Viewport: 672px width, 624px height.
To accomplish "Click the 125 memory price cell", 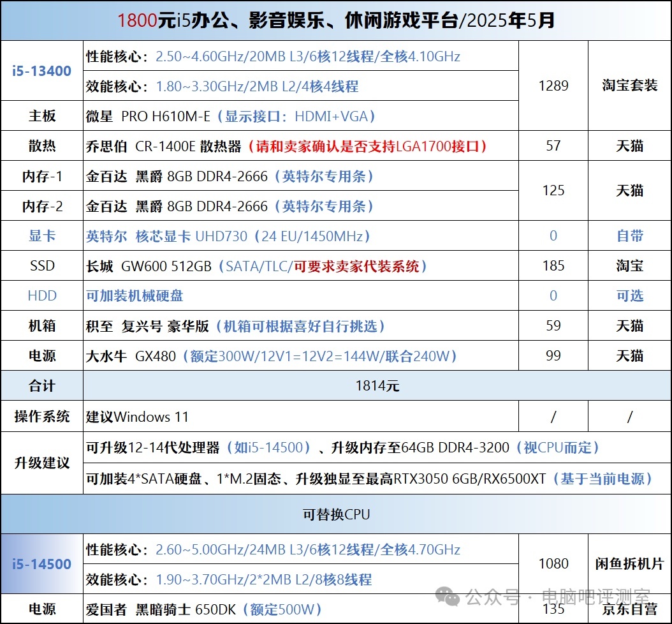I will (553, 191).
